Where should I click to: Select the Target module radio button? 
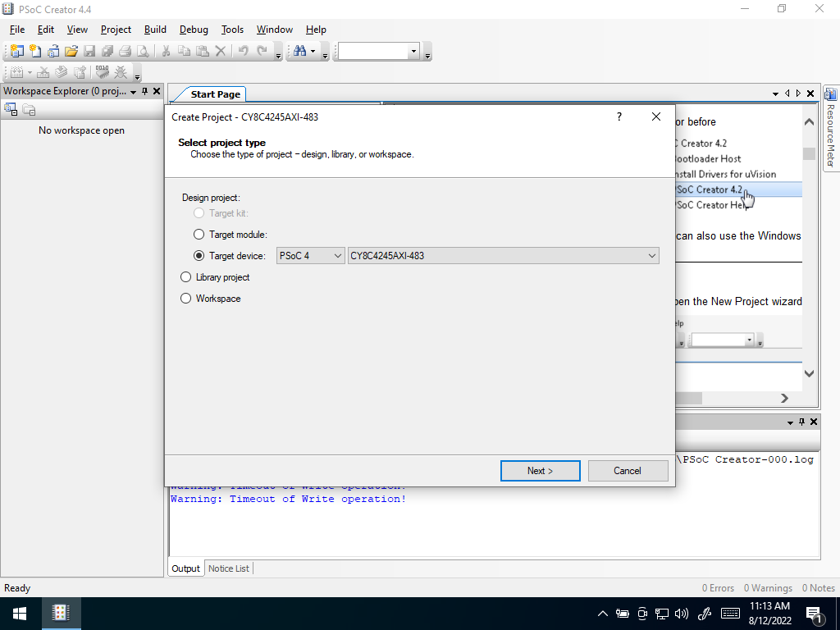click(x=199, y=235)
